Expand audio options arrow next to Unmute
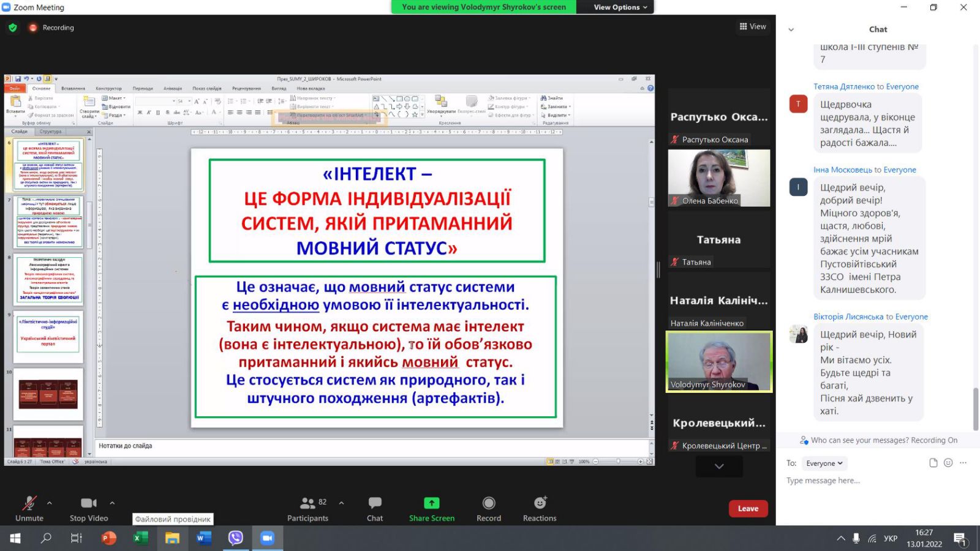 coord(50,503)
